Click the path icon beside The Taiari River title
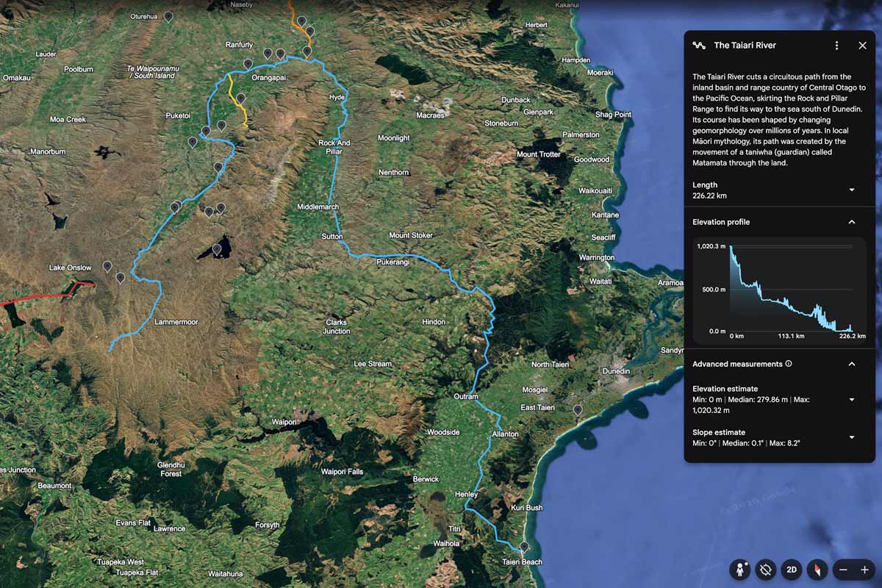The height and width of the screenshot is (588, 882). tap(699, 46)
